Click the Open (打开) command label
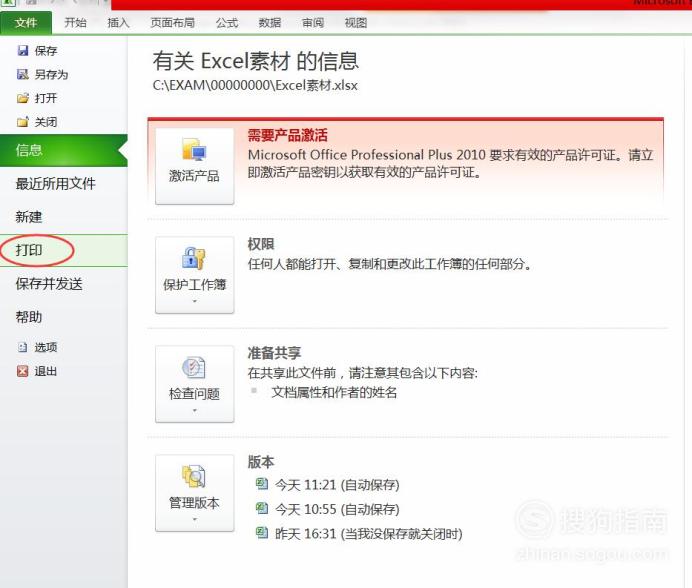 (46, 98)
